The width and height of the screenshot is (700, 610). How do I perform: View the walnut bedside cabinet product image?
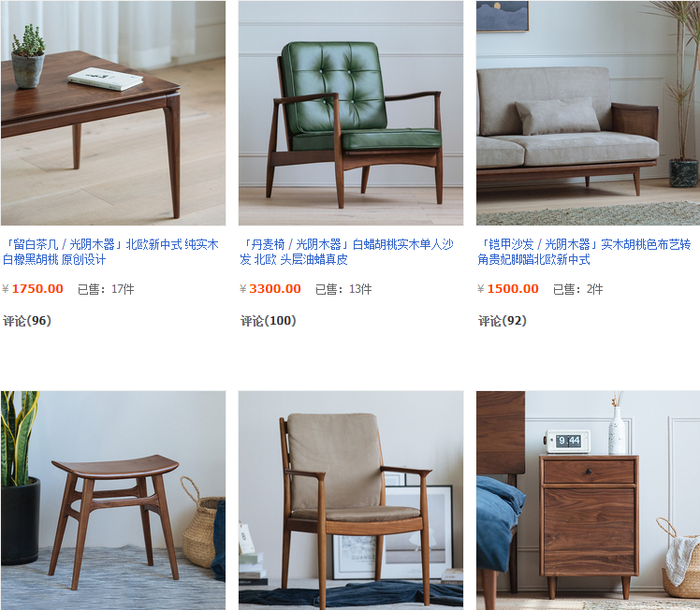click(588, 501)
